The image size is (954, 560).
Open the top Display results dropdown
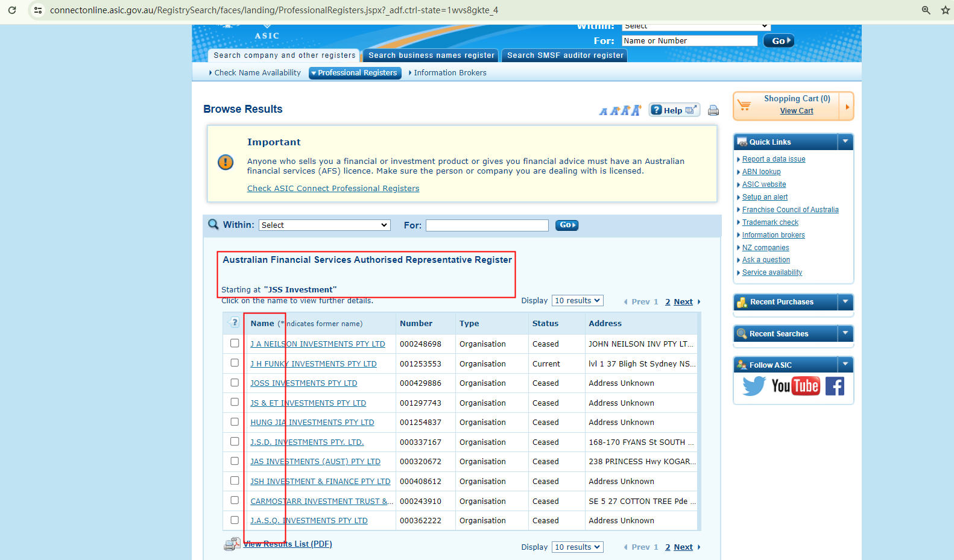[x=577, y=300]
